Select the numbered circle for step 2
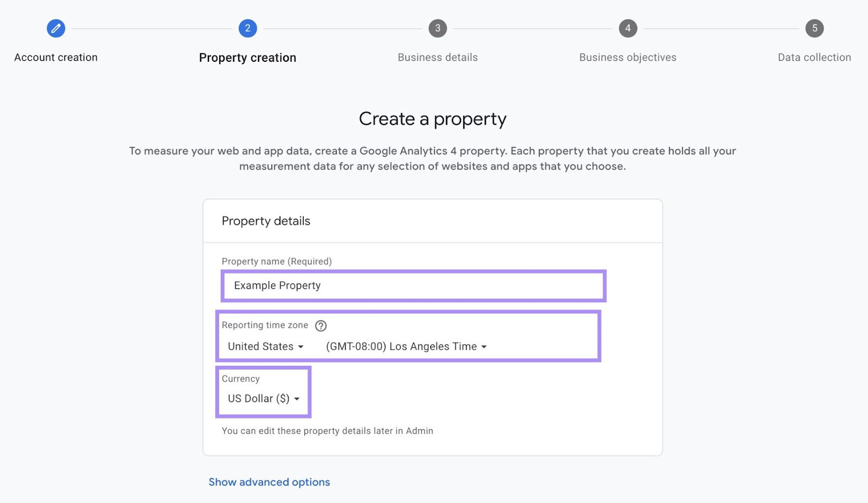Viewport: 868px width, 503px height. [x=247, y=28]
